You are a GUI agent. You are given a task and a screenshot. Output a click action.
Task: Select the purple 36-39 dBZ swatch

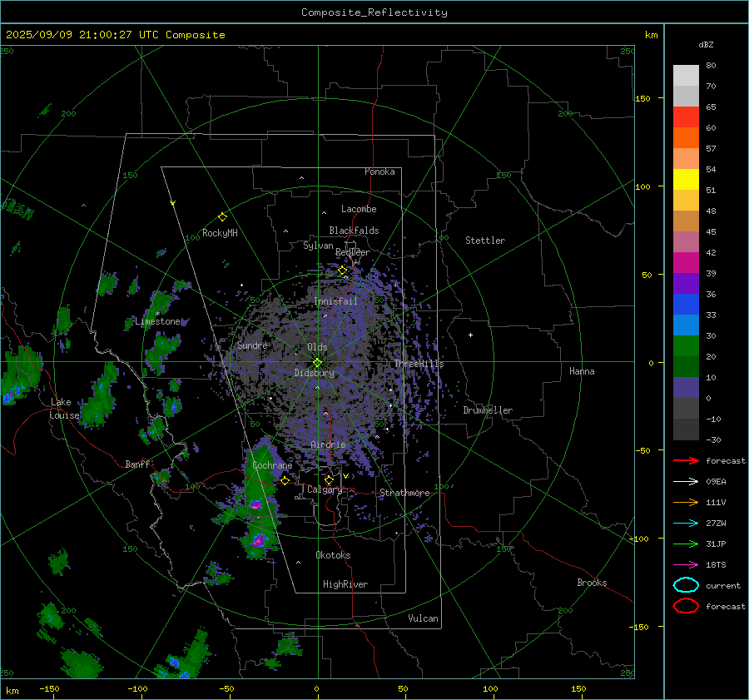(x=686, y=284)
